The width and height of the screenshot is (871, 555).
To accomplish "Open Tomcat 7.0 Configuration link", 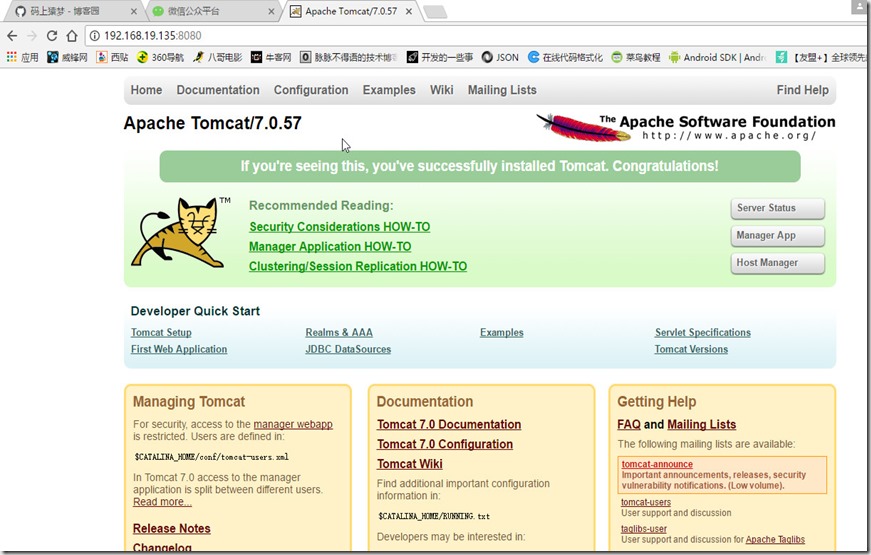I will [x=445, y=444].
